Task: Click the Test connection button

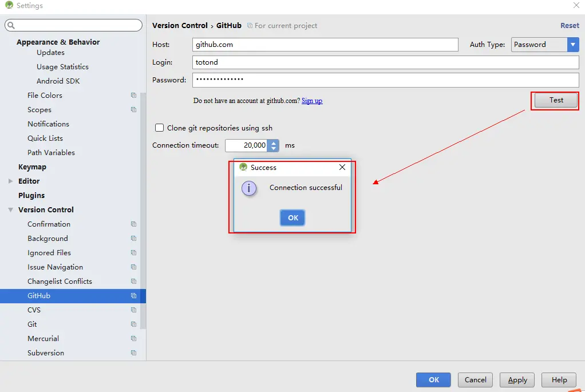Action: coord(556,100)
